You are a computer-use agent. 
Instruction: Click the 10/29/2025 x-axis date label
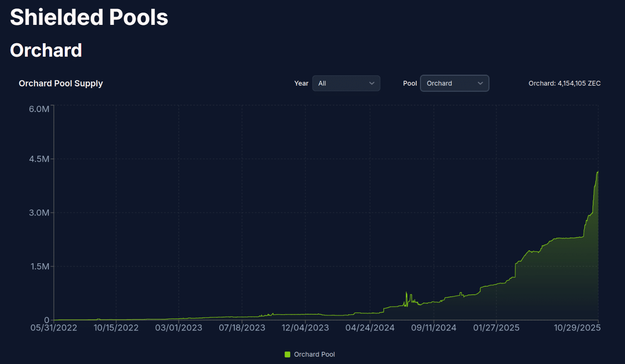click(x=577, y=328)
